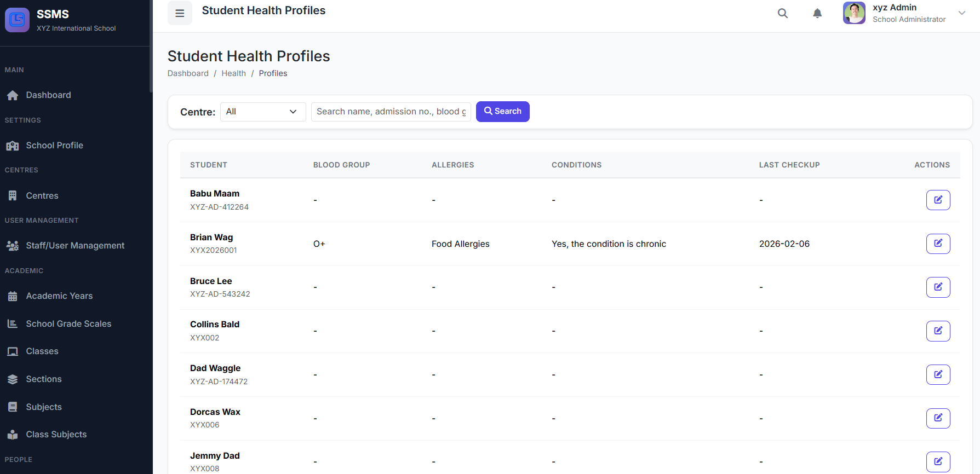
Task: Open the Centre filter dropdown
Action: coord(262,112)
